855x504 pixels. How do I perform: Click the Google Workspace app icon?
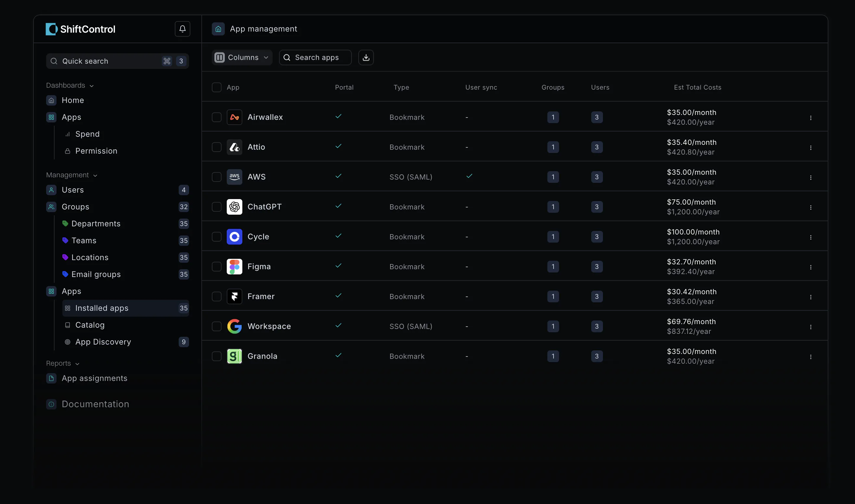pos(235,326)
